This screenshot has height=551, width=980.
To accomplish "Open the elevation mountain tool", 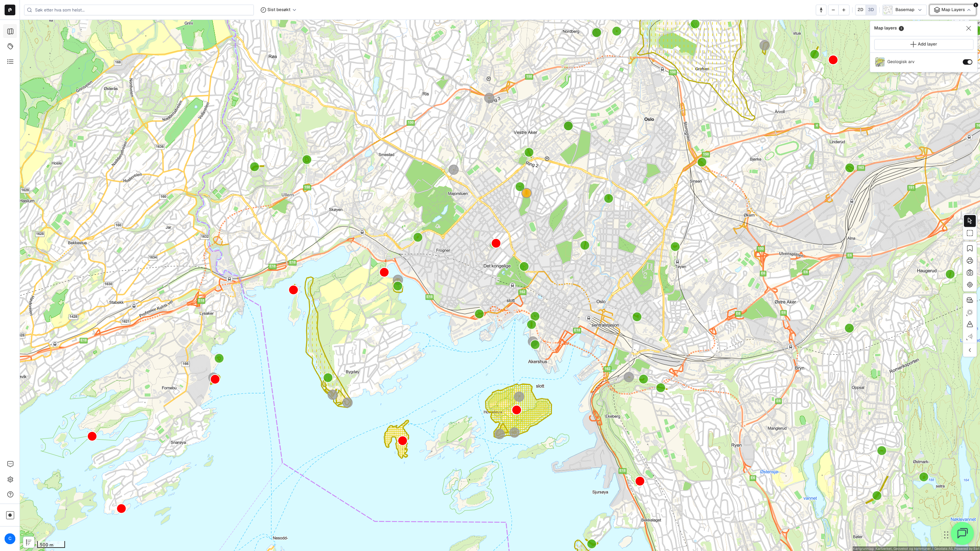I will coord(970,324).
